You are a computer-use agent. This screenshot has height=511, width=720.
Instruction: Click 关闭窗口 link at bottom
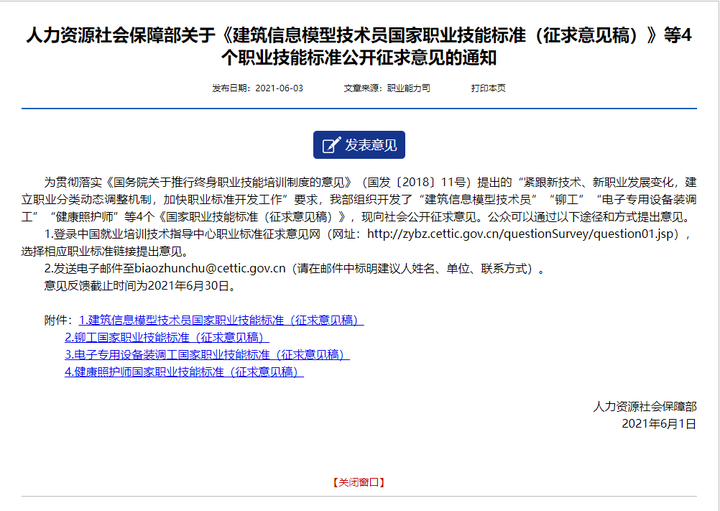pyautogui.click(x=359, y=482)
